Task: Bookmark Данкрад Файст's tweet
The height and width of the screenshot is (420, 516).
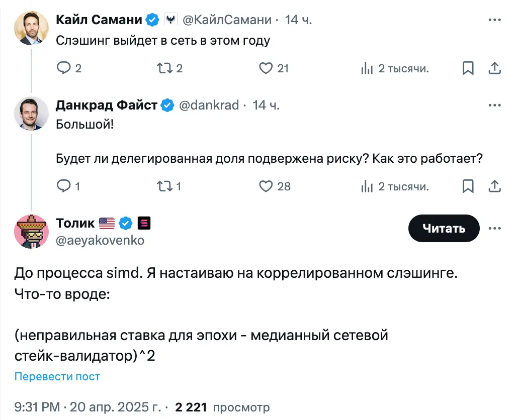Action: [x=468, y=186]
